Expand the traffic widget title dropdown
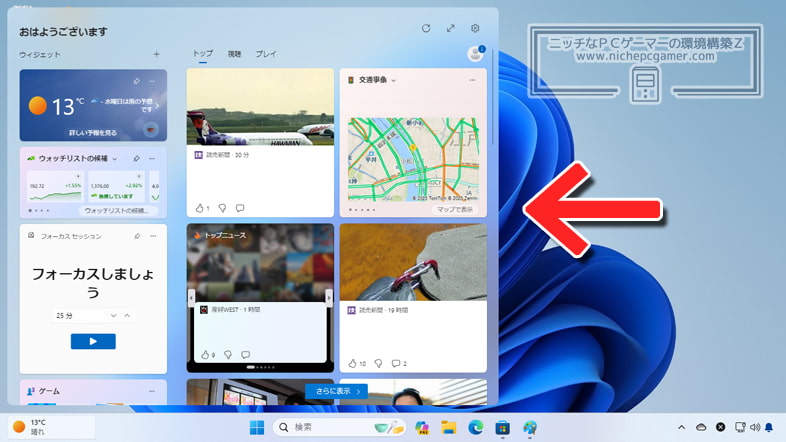 coord(394,80)
